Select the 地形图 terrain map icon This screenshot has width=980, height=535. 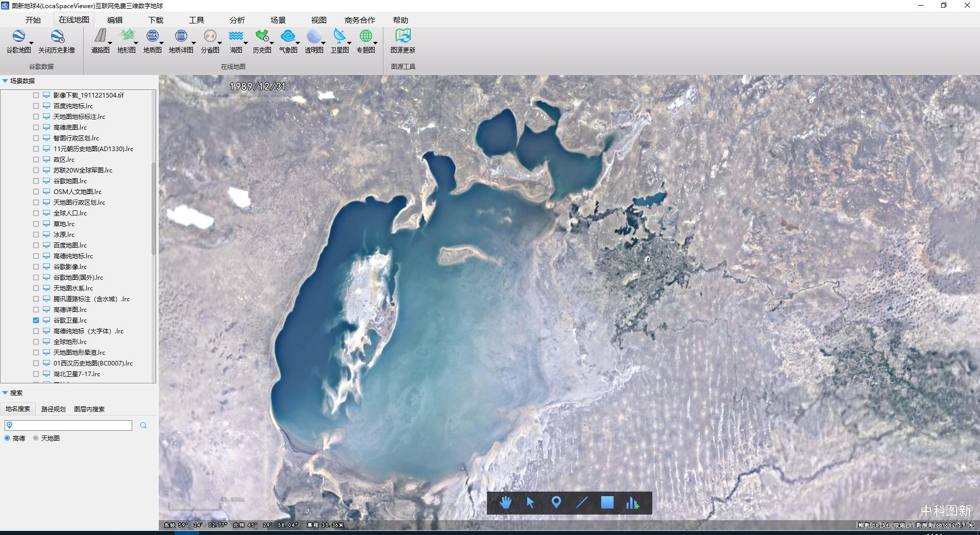coord(126,36)
